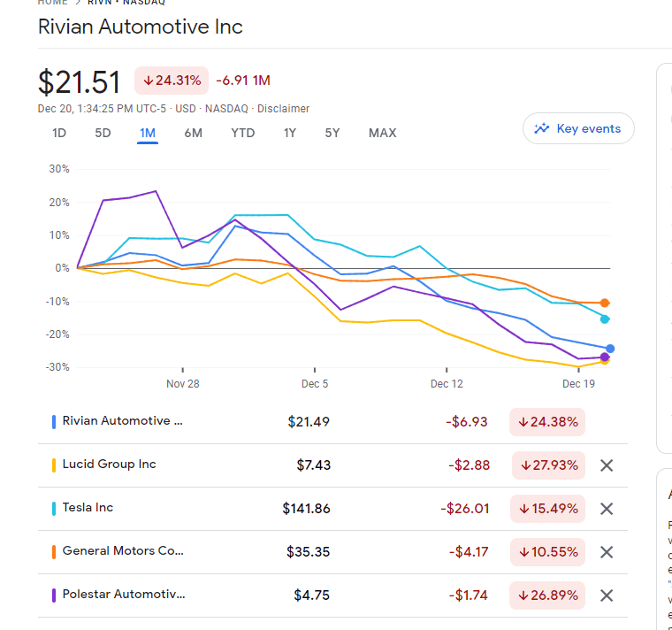Click the sparkline icon in Key events button

coord(542,128)
